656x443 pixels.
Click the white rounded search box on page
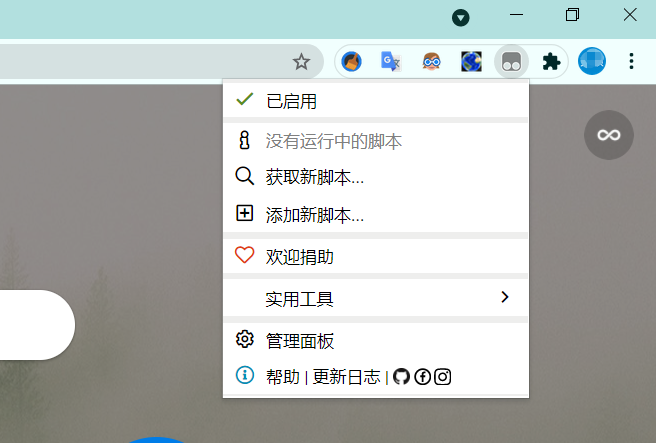click(37, 325)
